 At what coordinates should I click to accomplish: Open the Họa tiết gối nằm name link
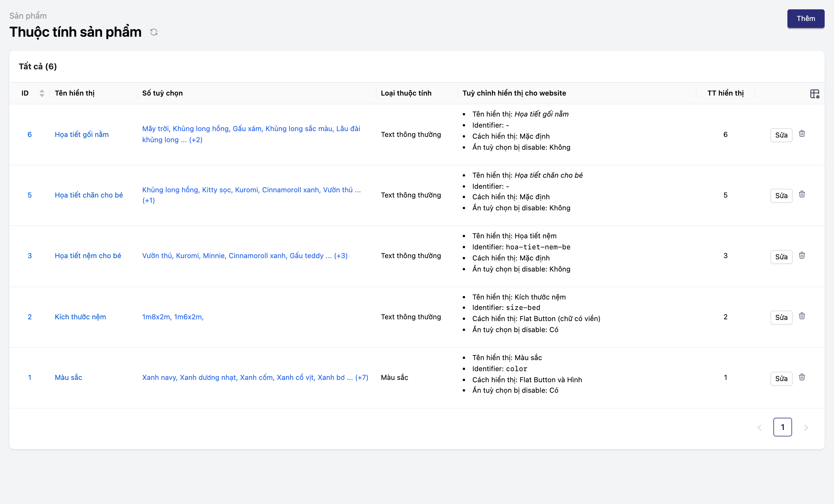tap(82, 134)
